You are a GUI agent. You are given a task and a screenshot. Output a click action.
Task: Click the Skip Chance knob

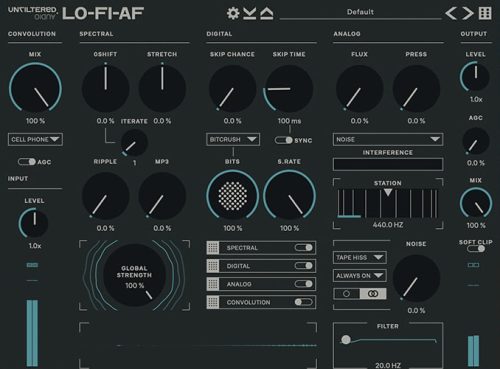(x=233, y=89)
